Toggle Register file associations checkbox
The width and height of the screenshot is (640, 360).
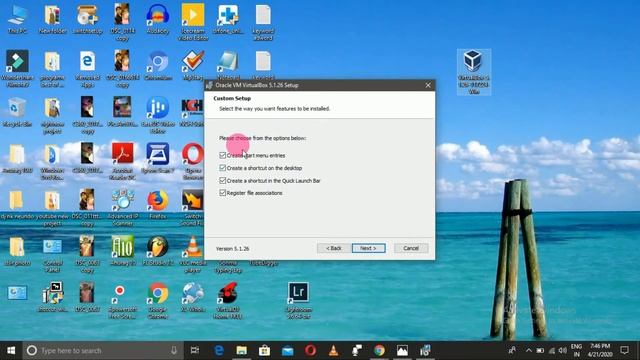point(222,193)
